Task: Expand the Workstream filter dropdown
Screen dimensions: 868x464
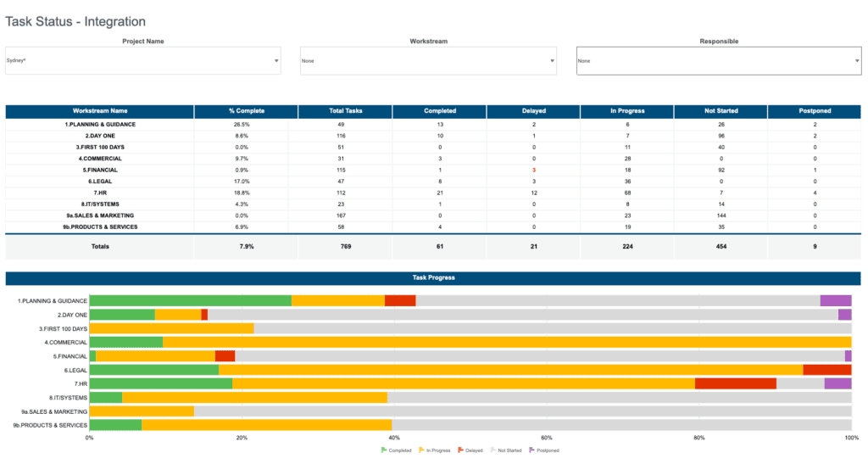Action: pyautogui.click(x=552, y=61)
